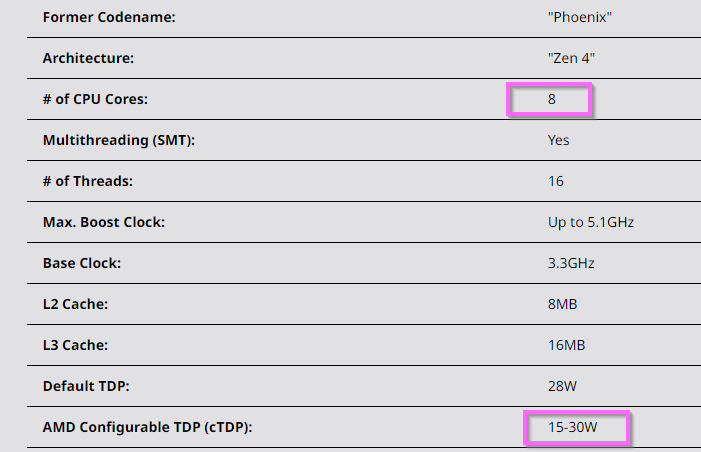The image size is (701, 452).
Task: Select the 16 threads value
Action: click(556, 181)
